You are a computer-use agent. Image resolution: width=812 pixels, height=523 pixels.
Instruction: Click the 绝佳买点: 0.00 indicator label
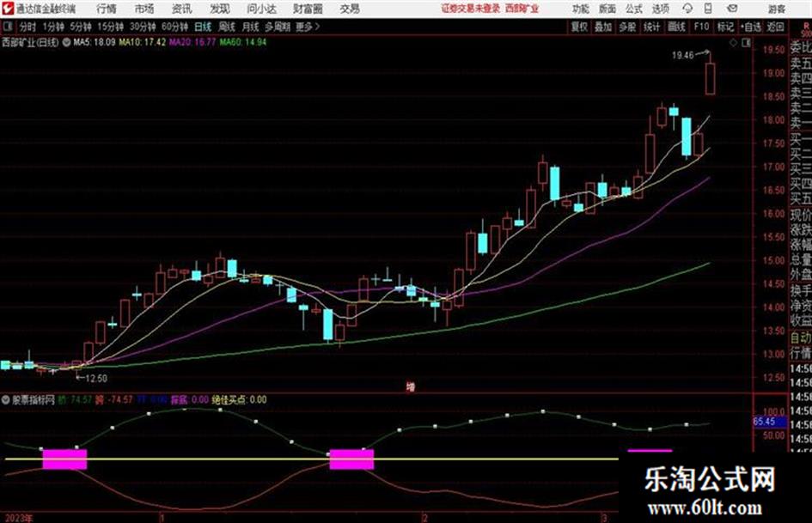click(239, 399)
